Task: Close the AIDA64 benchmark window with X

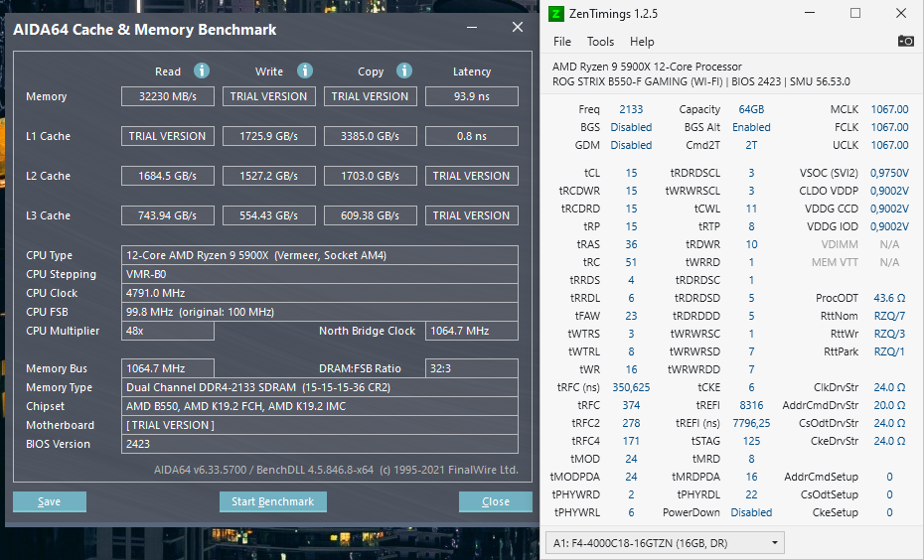Action: [518, 27]
